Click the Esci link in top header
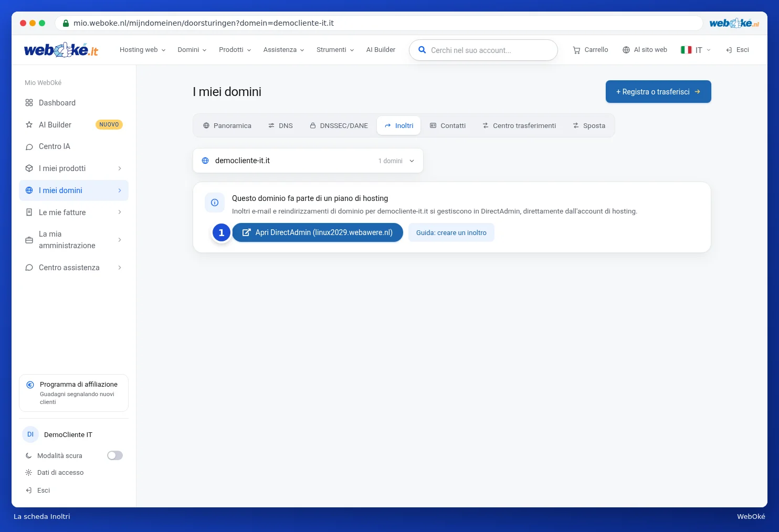 738,50
